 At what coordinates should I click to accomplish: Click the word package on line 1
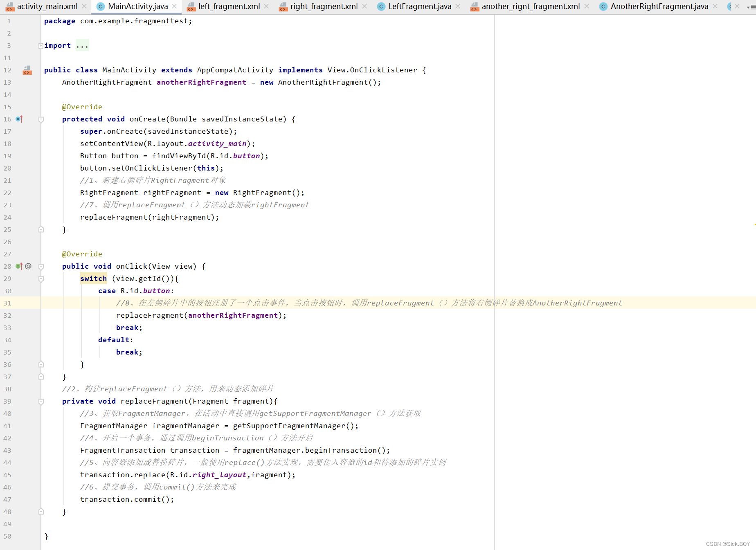(x=60, y=21)
